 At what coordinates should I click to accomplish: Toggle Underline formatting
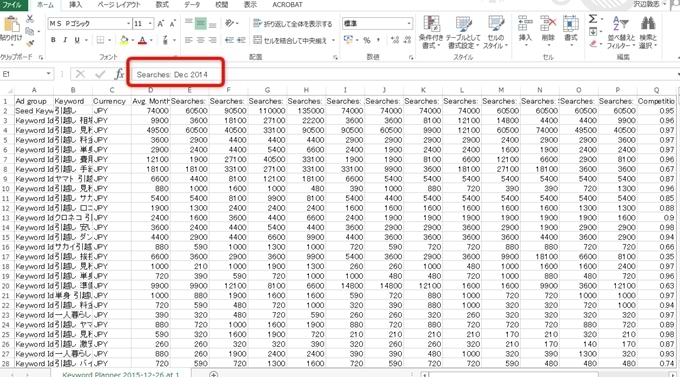[77, 40]
